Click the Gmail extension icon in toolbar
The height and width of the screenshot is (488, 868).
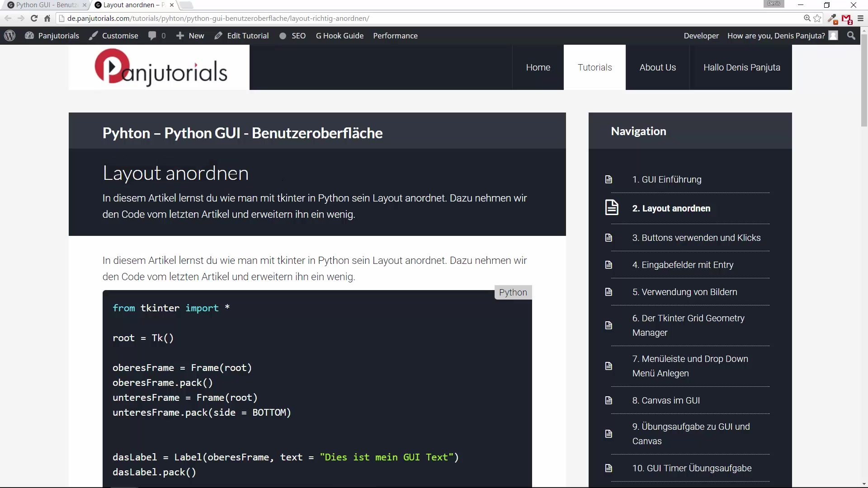pyautogui.click(x=846, y=19)
